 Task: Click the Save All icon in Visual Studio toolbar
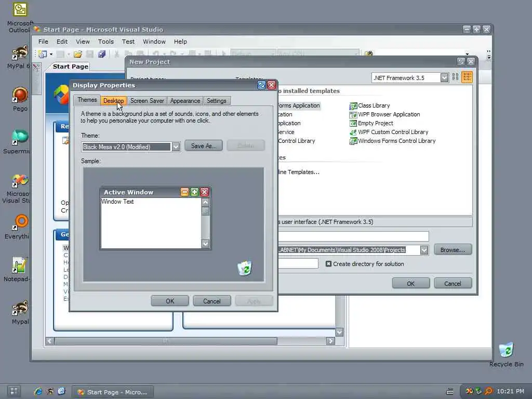point(101,54)
